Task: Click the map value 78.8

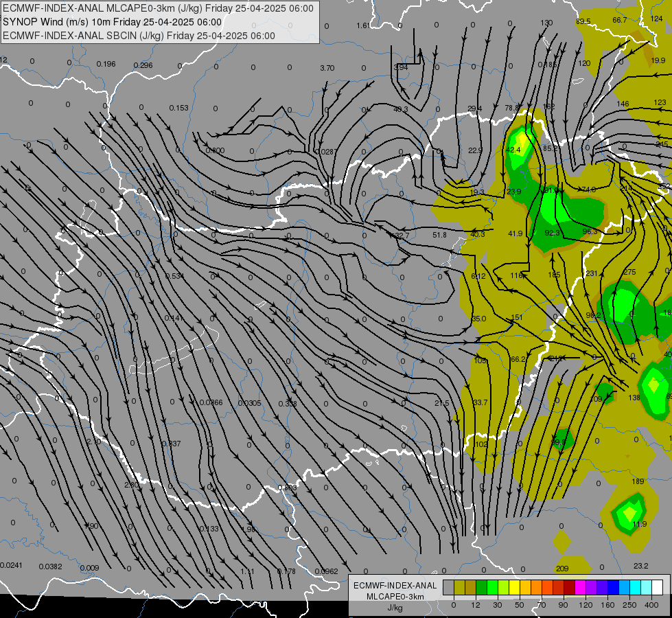Action: coord(512,108)
